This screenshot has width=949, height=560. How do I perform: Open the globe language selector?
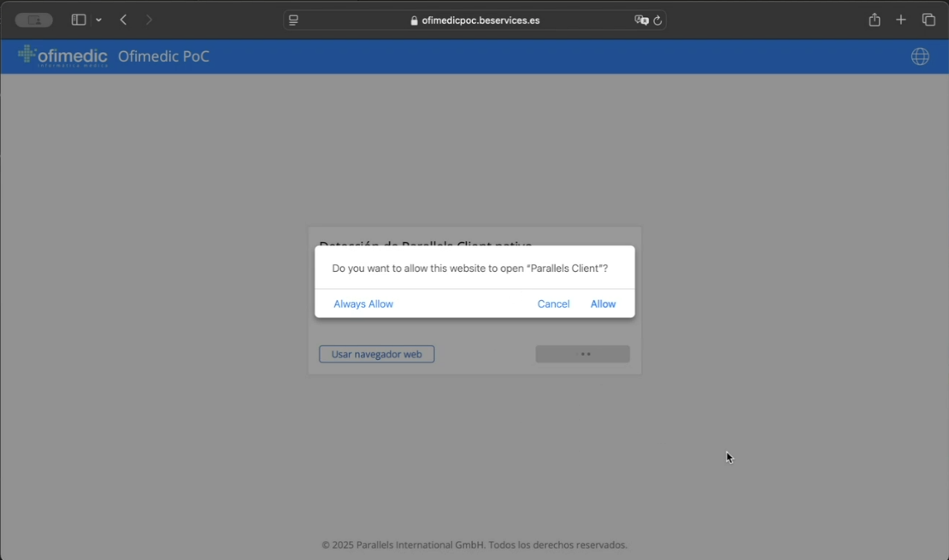pyautogui.click(x=920, y=56)
